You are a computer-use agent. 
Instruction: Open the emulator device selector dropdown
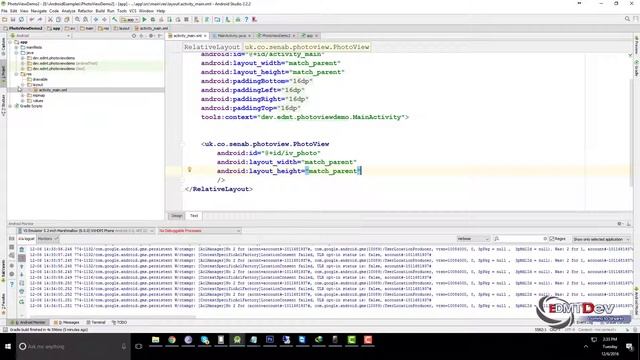[x=86, y=231]
